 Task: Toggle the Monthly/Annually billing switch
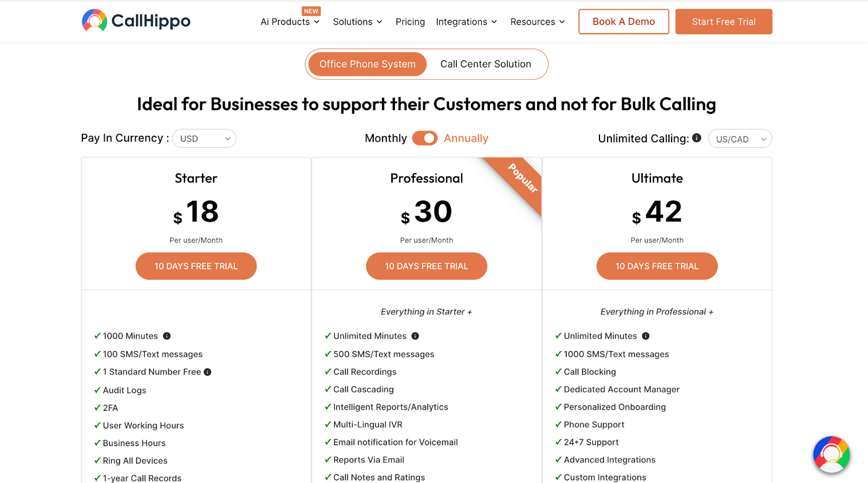(x=425, y=138)
